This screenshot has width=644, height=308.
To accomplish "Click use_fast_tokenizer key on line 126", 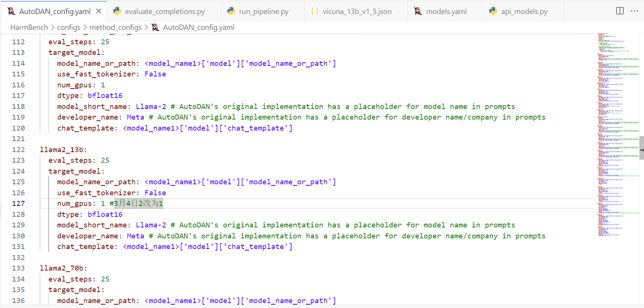I will click(x=96, y=193).
